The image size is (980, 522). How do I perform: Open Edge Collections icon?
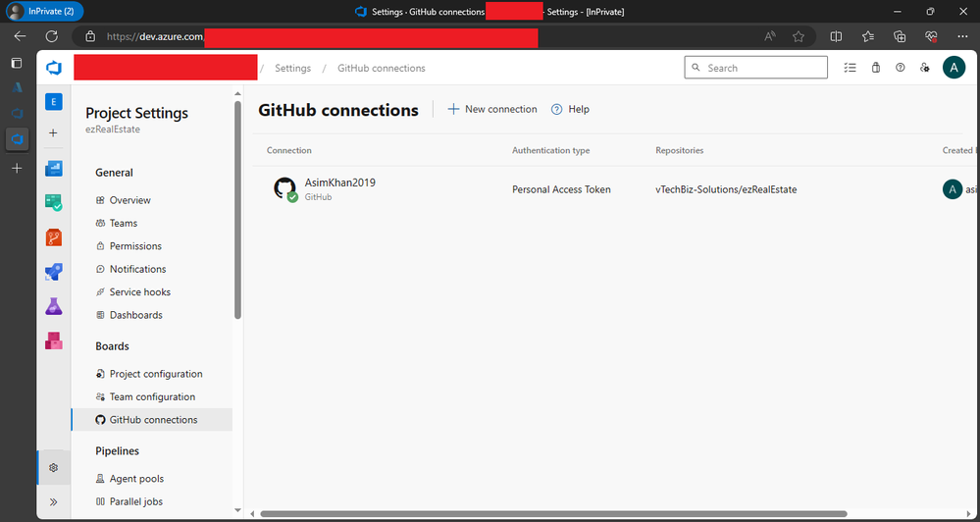pyautogui.click(x=900, y=36)
